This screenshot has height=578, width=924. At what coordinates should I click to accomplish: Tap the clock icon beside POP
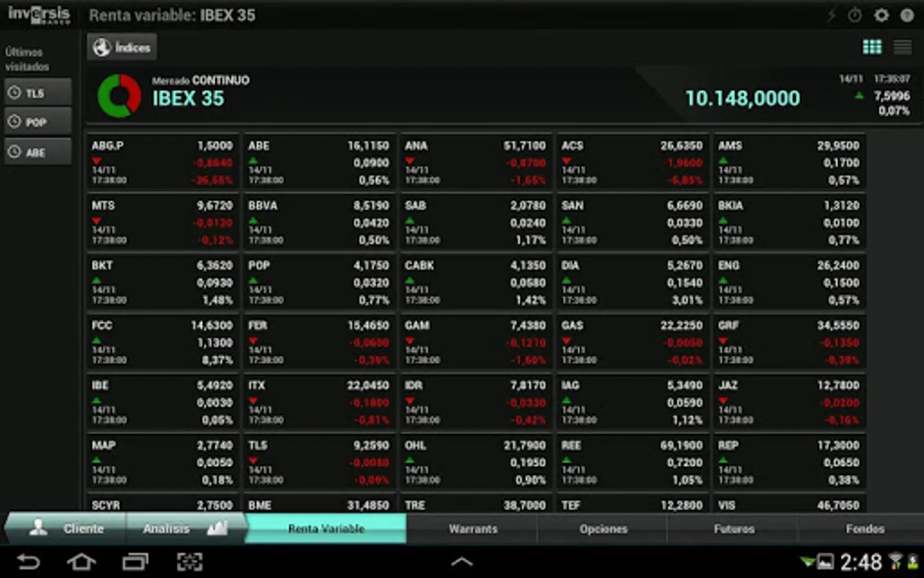[14, 121]
